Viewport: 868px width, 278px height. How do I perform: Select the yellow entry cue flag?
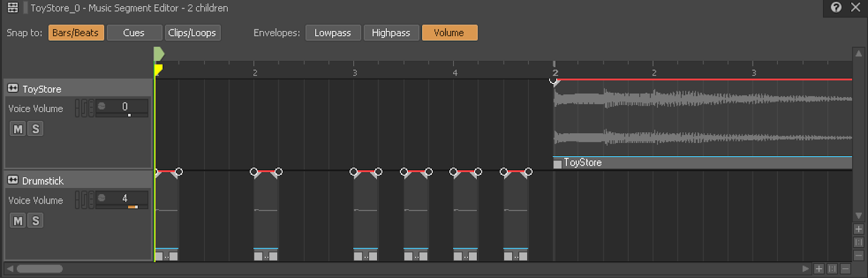tap(158, 70)
